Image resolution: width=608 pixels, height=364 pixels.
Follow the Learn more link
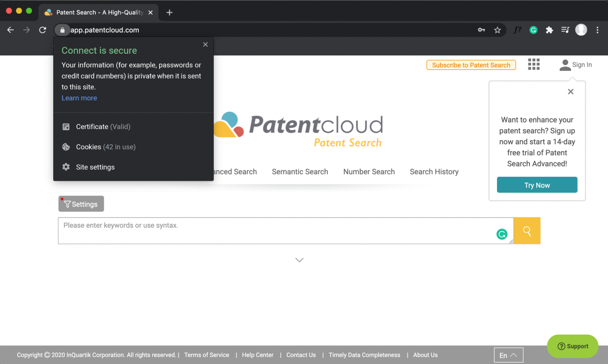(x=79, y=98)
